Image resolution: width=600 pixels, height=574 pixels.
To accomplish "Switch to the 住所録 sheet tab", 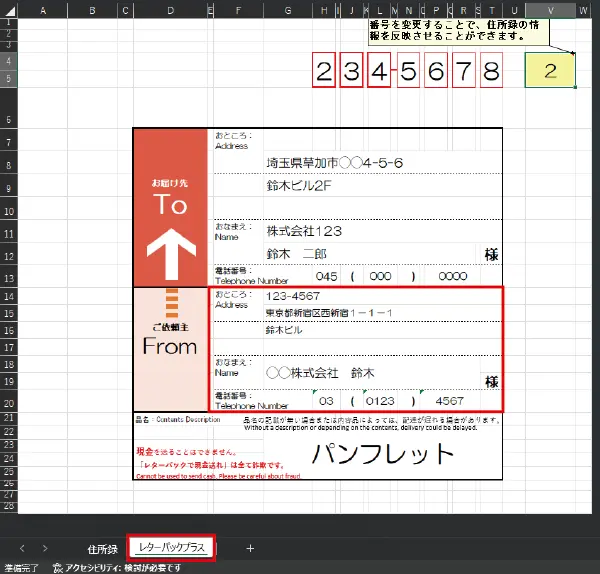I will click(x=102, y=549).
